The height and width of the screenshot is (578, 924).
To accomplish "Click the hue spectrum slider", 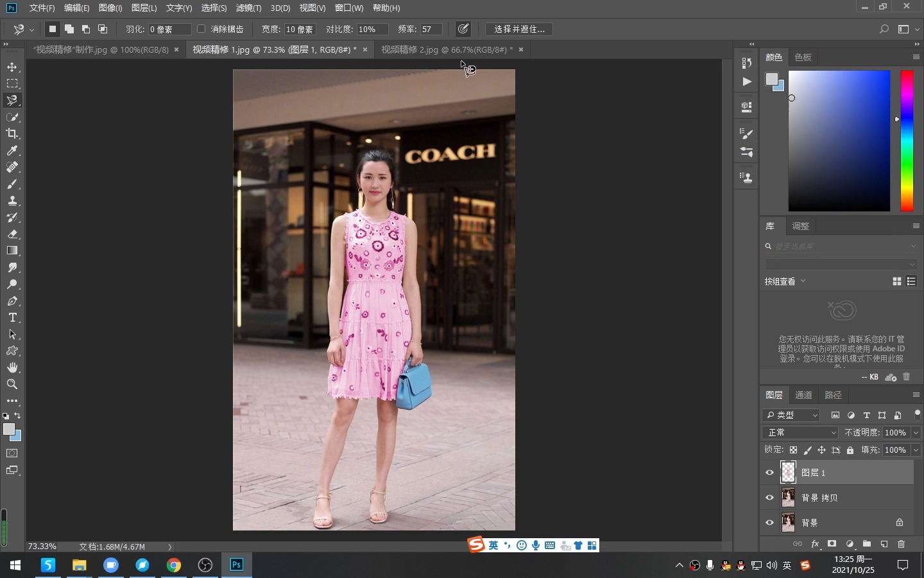I will [907, 141].
